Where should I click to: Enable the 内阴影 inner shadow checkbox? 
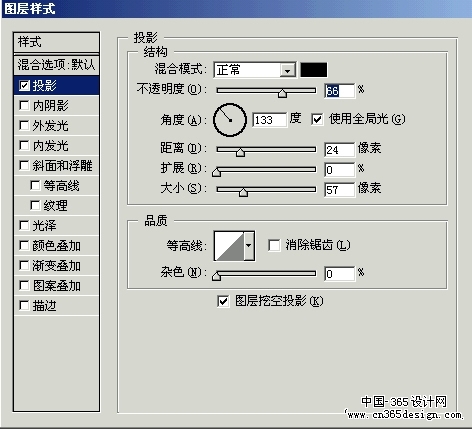24,106
